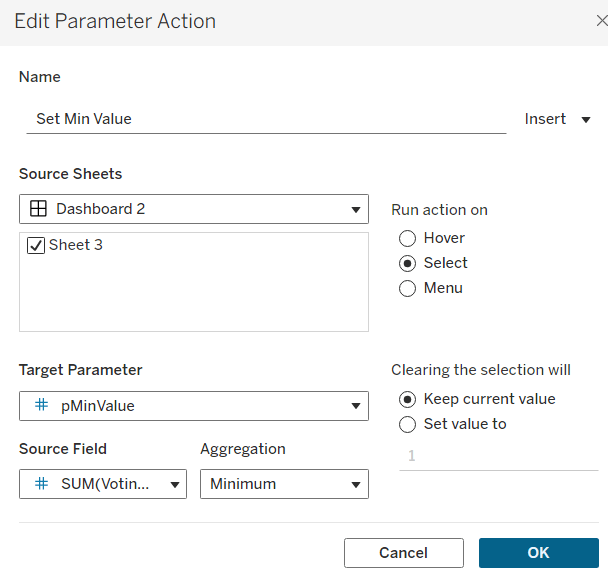
Task: Click the dashboard grid icon beside Dashboard 2
Action: [39, 209]
